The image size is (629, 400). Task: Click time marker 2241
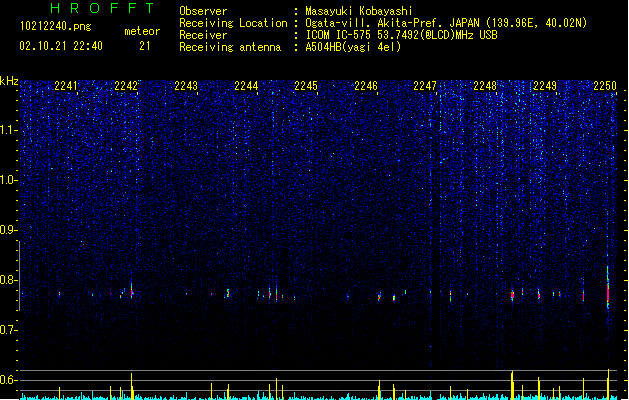[65, 86]
